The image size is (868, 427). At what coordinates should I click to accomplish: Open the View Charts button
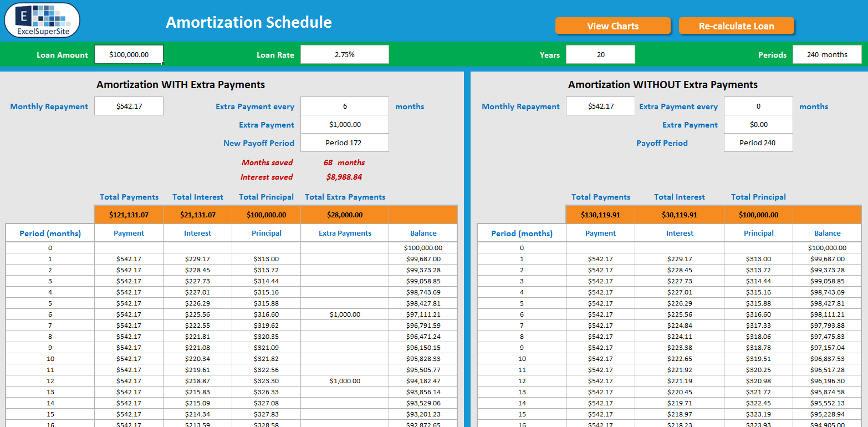point(613,26)
